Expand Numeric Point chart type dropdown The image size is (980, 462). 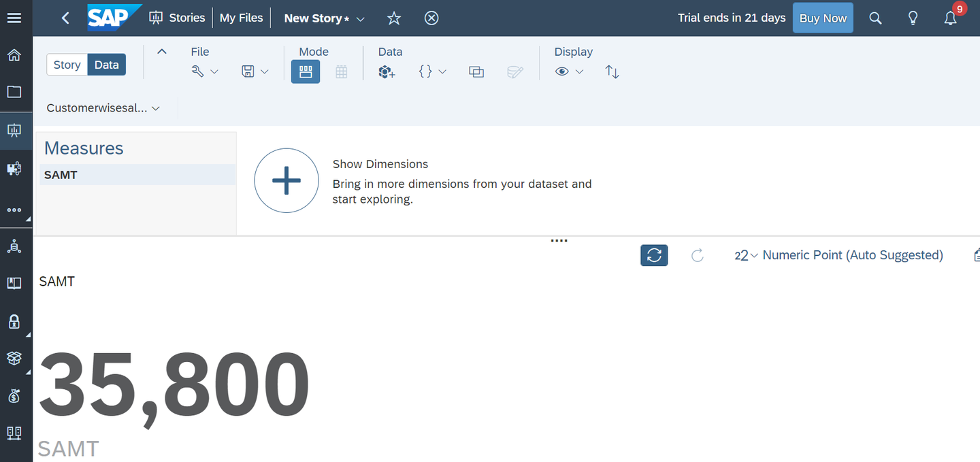[x=838, y=255]
